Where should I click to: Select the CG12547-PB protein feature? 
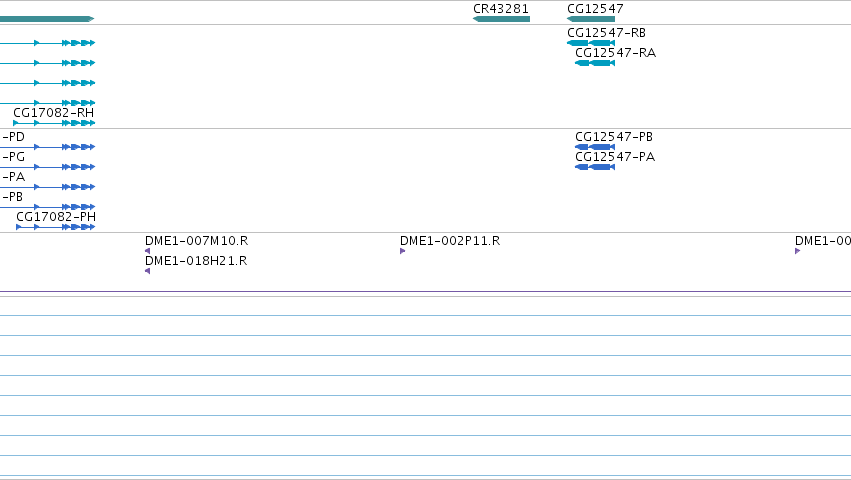point(595,147)
